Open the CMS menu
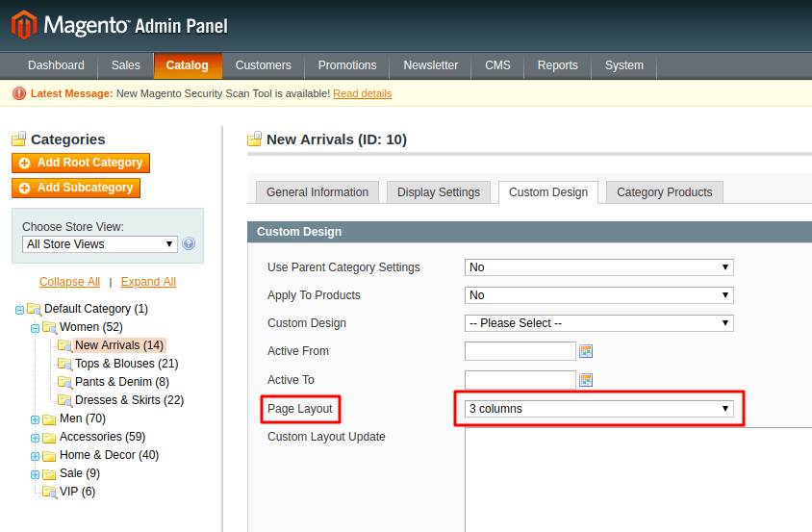 [497, 65]
